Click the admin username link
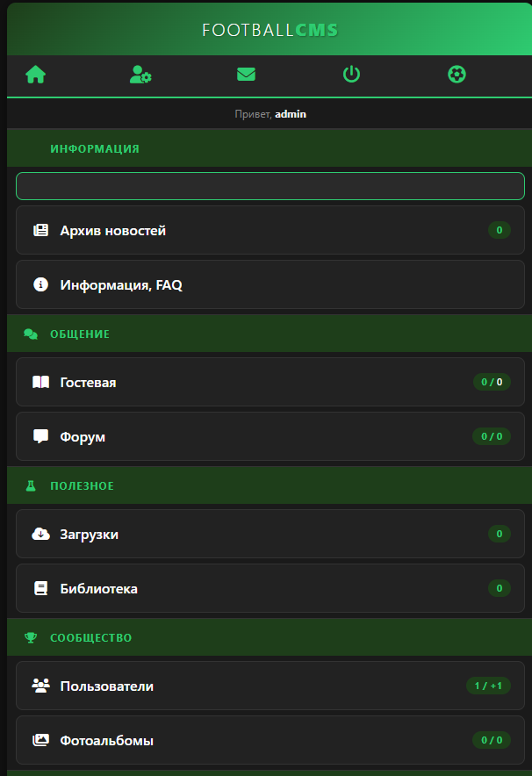 point(291,114)
